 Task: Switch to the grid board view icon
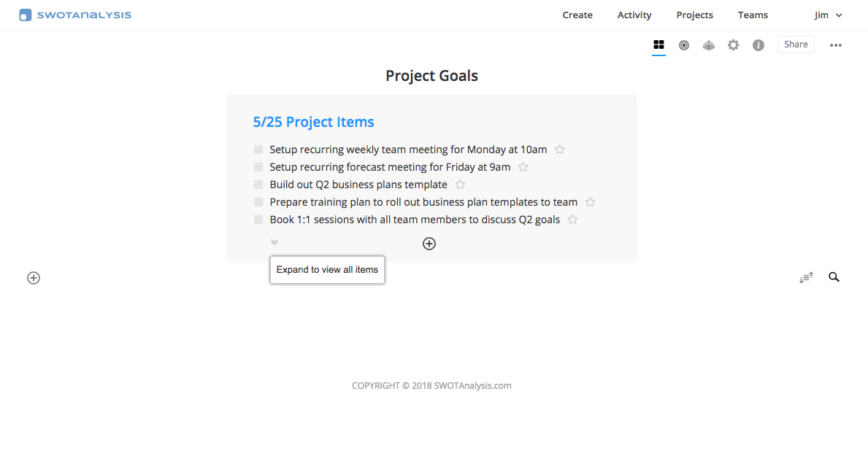click(658, 45)
